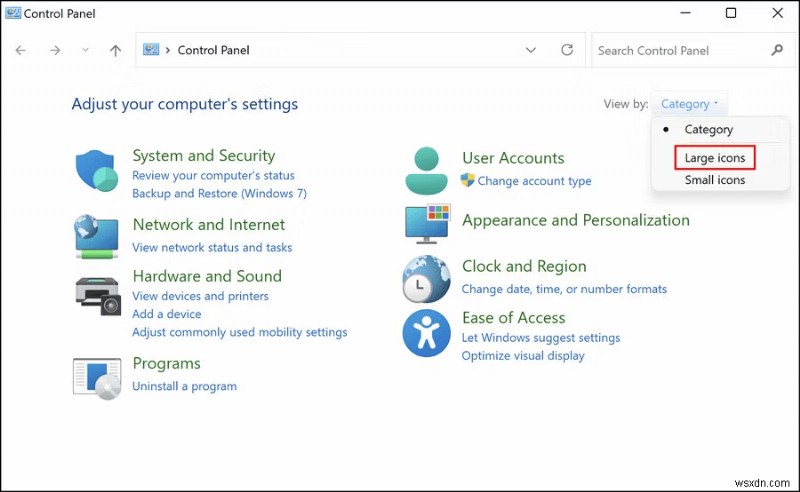Choose Large icons from view menu
The height and width of the screenshot is (492, 800).
pyautogui.click(x=714, y=158)
